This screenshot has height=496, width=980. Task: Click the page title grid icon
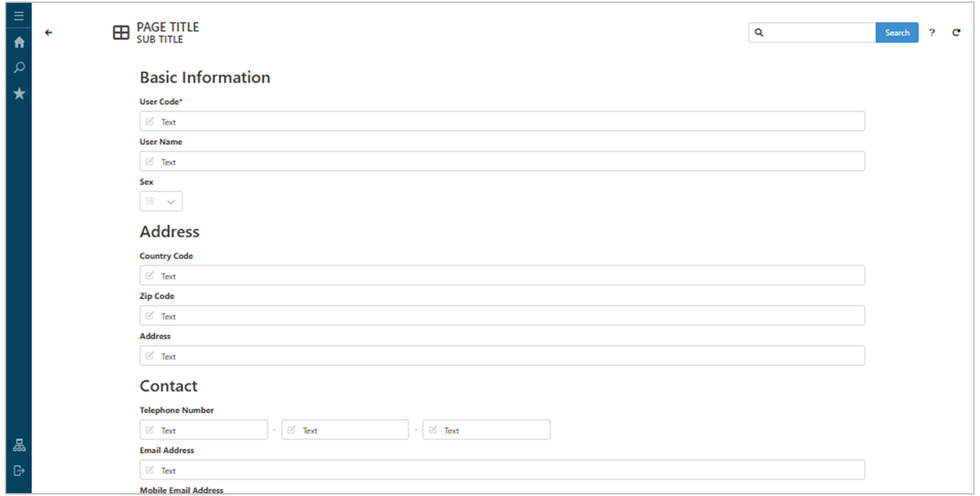(x=121, y=33)
